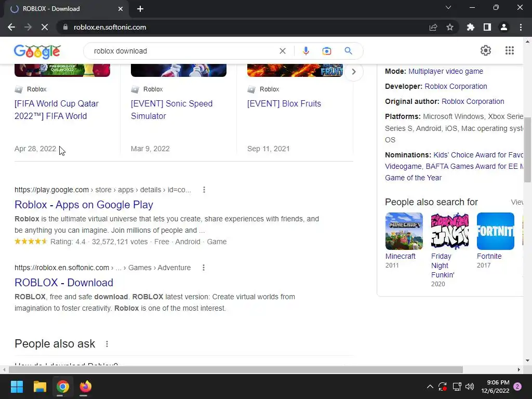Click Sonic Speed Simulator thumbnail image

[179, 70]
